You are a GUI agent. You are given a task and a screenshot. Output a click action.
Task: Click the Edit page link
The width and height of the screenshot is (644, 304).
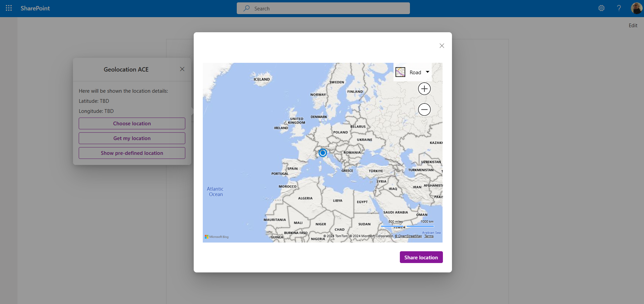[x=633, y=26]
